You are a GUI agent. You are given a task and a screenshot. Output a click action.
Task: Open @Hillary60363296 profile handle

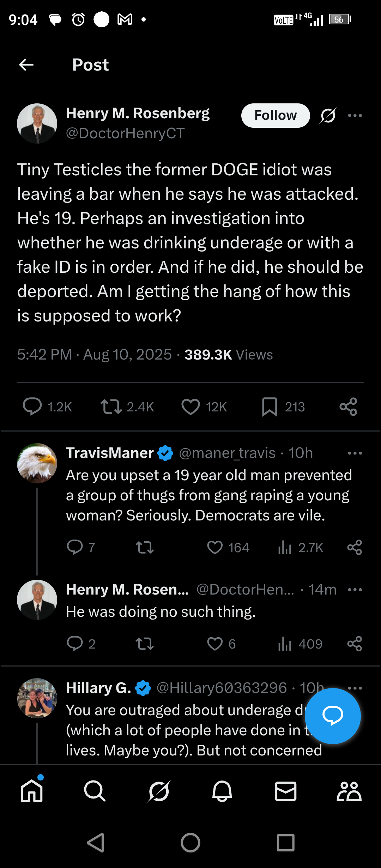click(x=222, y=688)
